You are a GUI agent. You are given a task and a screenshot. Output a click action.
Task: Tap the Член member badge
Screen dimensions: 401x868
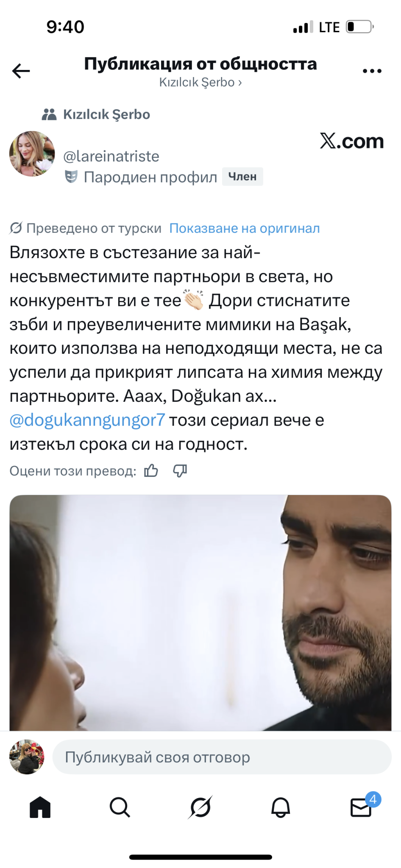tap(242, 177)
